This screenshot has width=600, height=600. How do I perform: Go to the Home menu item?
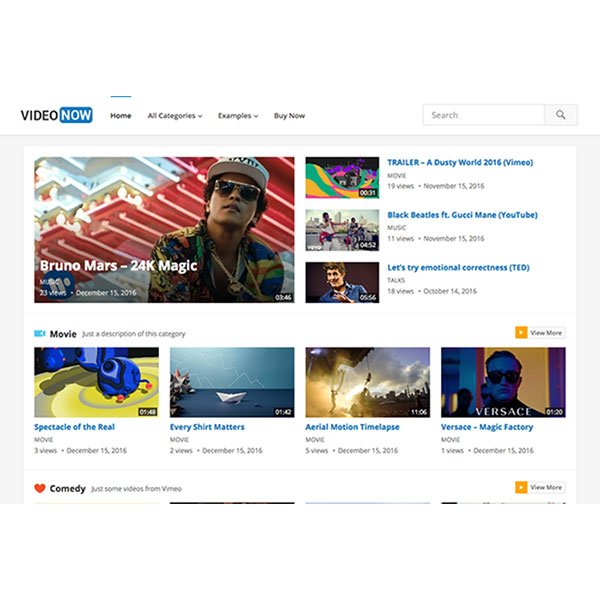(x=121, y=116)
